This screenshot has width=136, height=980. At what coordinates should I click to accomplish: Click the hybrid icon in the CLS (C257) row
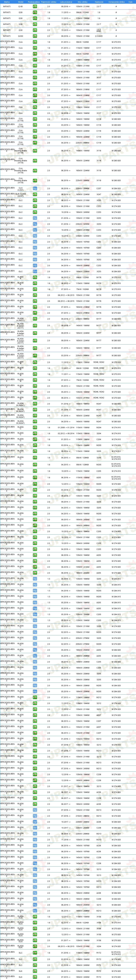[35, 188]
